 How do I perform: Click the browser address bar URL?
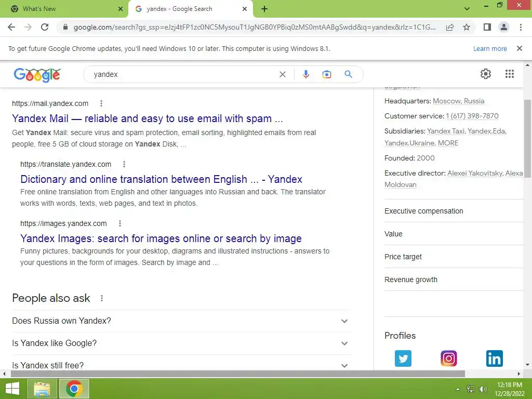255,27
